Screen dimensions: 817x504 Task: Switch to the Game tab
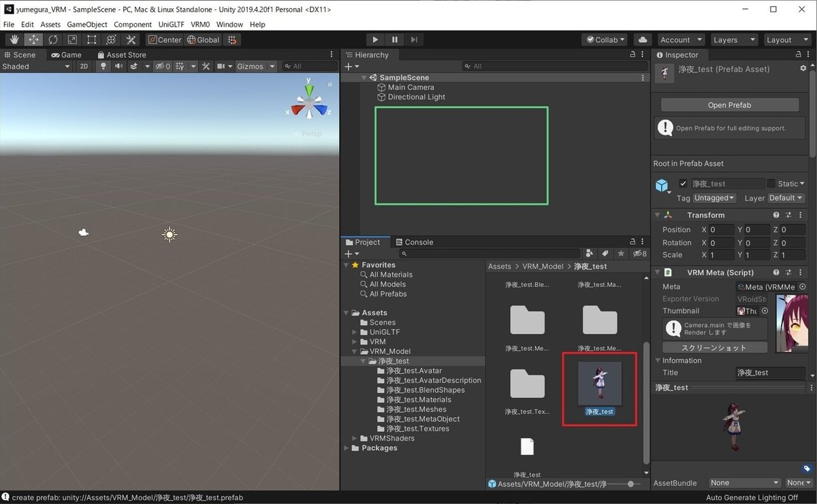[x=66, y=55]
